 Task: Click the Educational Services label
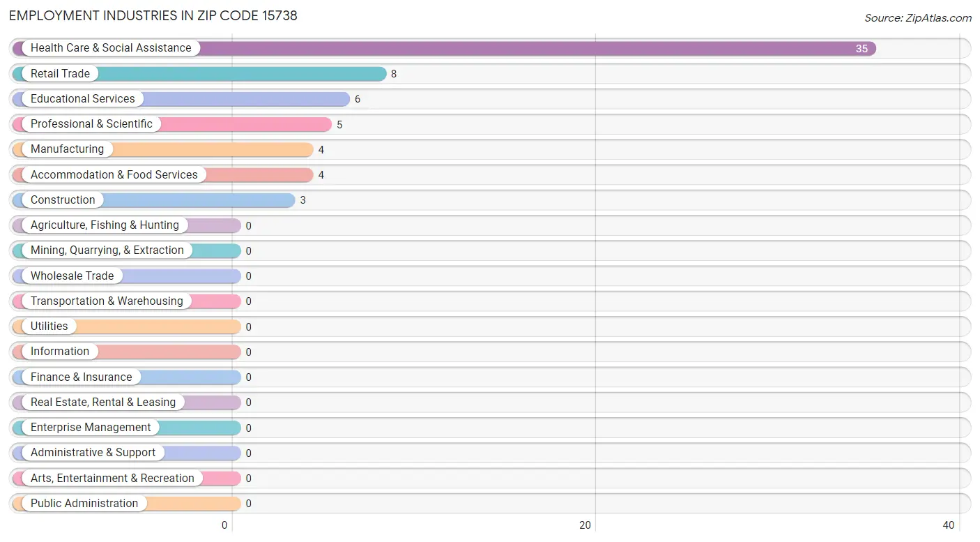coord(83,99)
